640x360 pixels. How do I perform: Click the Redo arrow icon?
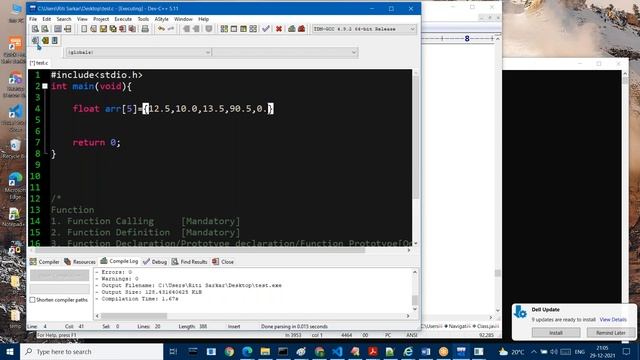[x=171, y=29]
